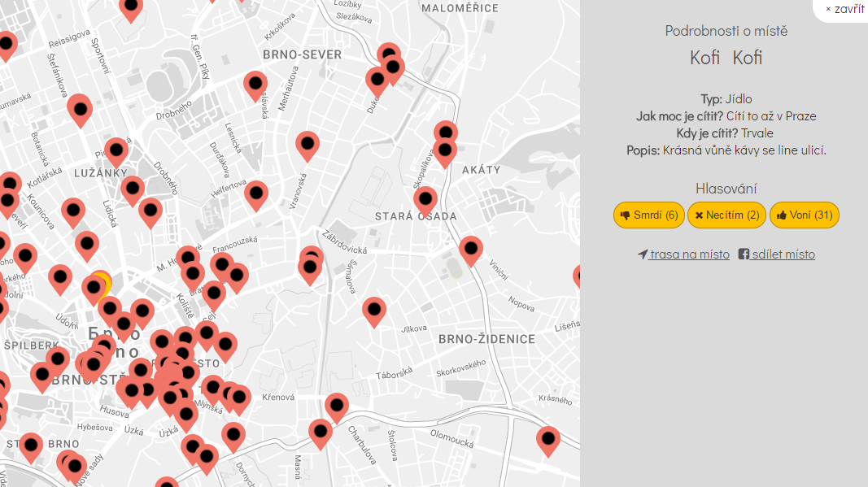Click the Kofi Kofi place title
868x487 pixels.
pyautogui.click(x=726, y=58)
